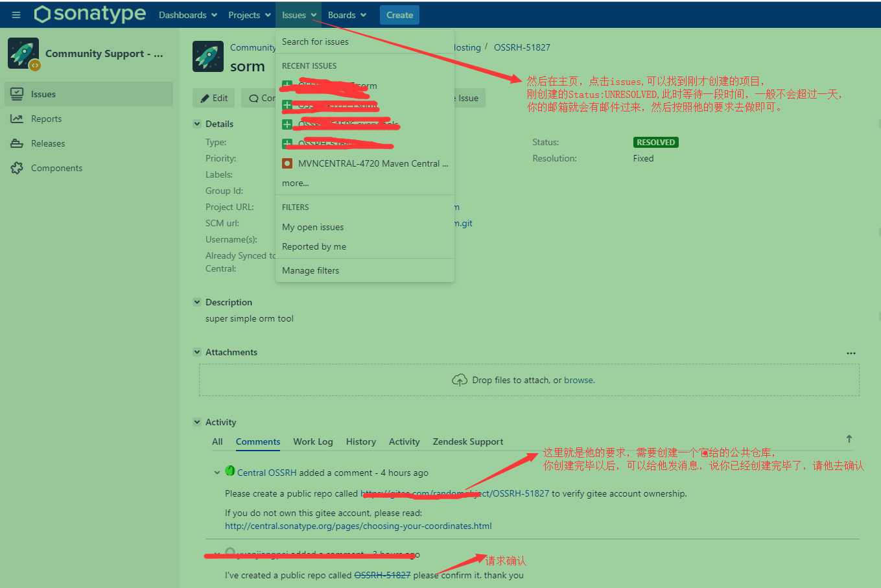The height and width of the screenshot is (588, 881).
Task: Click the Central OSSRH user avatar
Action: click(x=230, y=471)
